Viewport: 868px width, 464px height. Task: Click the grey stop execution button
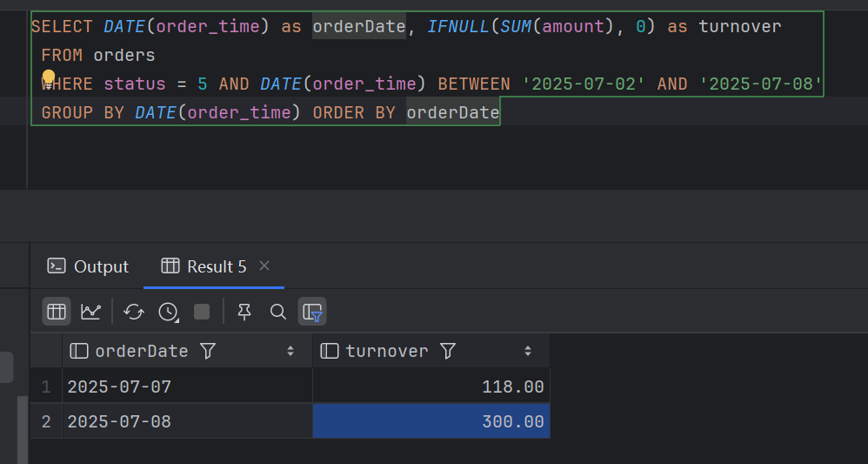(x=202, y=312)
